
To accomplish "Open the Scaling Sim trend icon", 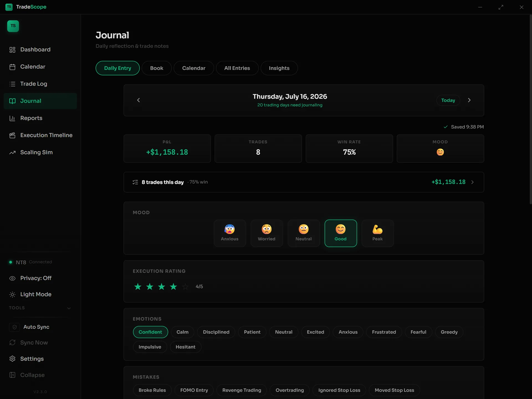I will [x=12, y=152].
